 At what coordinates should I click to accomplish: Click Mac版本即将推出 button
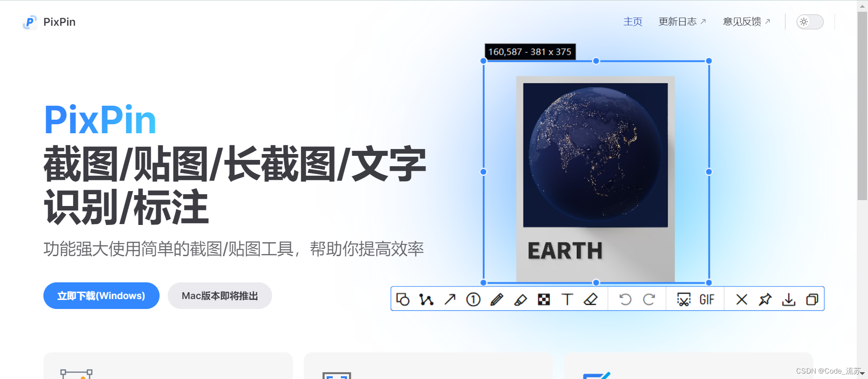click(220, 296)
